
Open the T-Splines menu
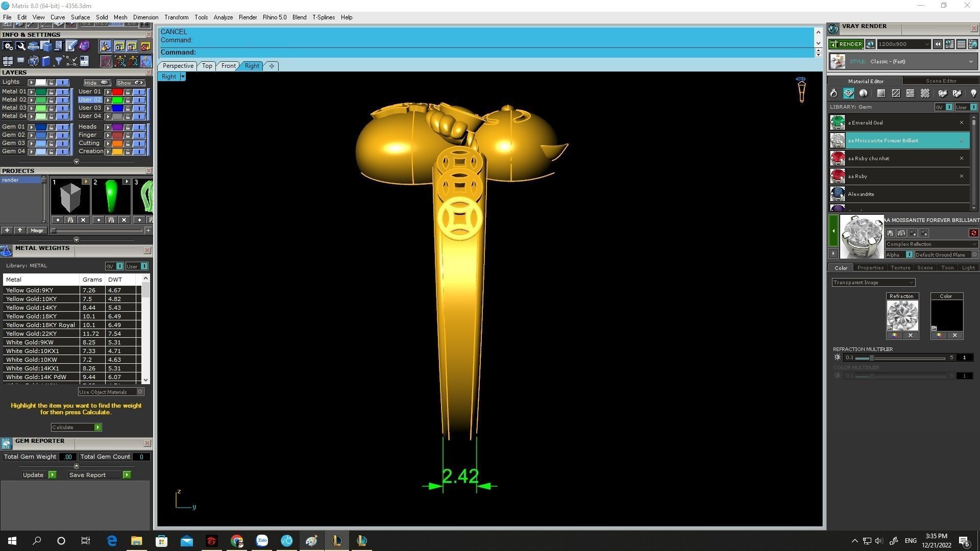323,17
